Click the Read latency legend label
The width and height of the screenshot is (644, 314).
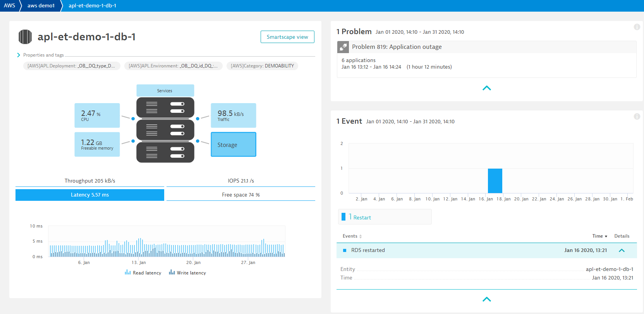tap(147, 273)
